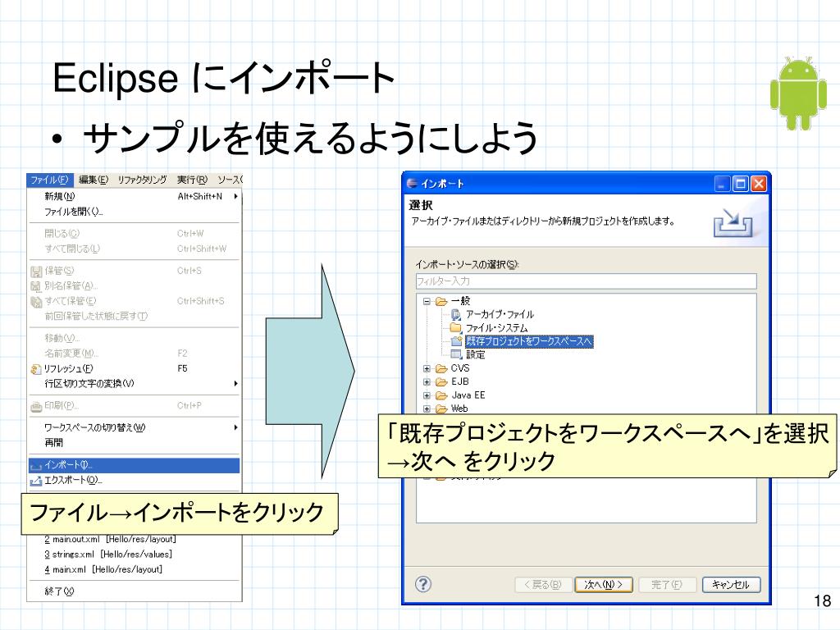Click the help question mark icon
Screen dimensions: 840x630
click(423, 584)
